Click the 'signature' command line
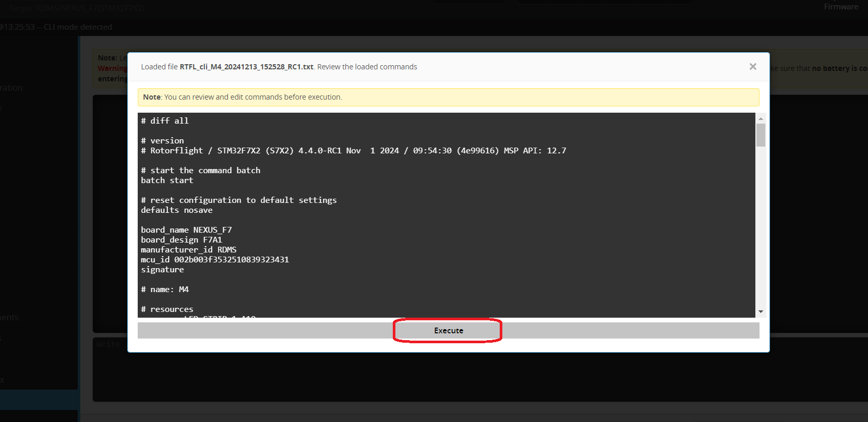Screen dimensions: 868x422 click(162, 270)
